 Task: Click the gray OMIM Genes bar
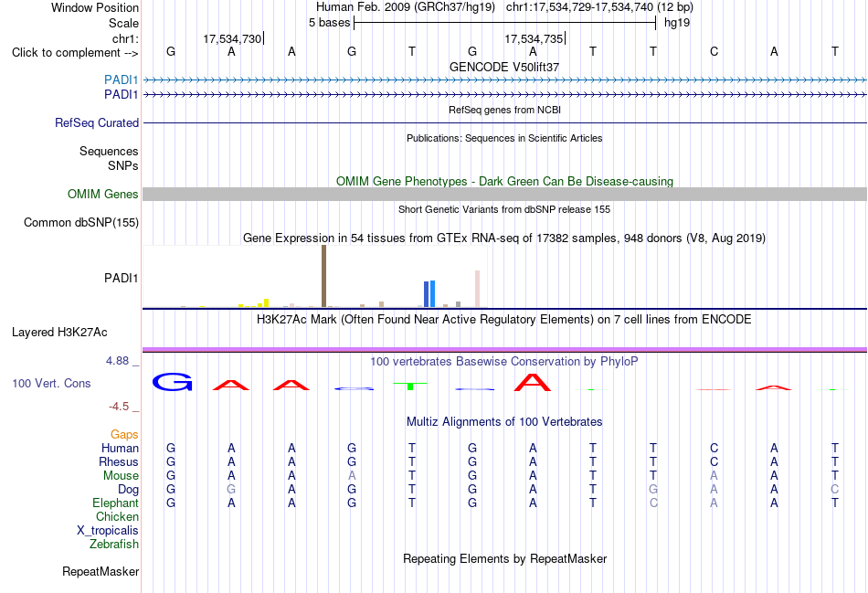pos(504,194)
